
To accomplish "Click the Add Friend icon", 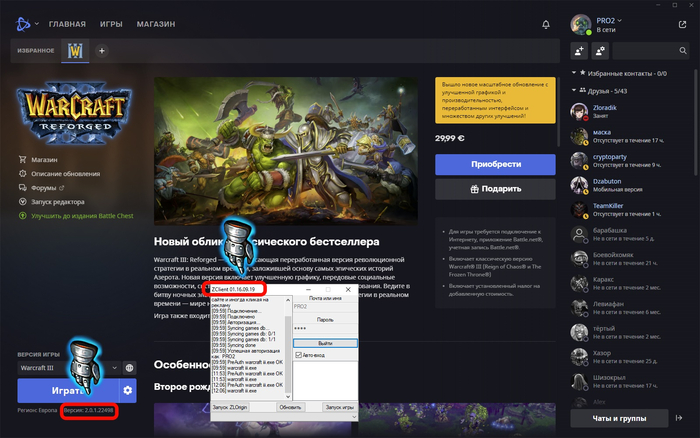I will click(579, 50).
